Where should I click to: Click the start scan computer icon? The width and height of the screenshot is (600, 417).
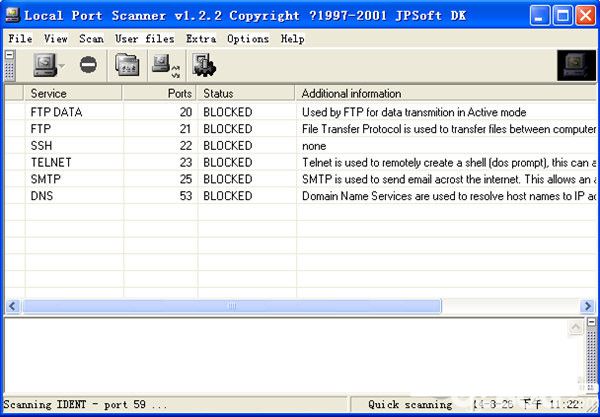[x=44, y=65]
